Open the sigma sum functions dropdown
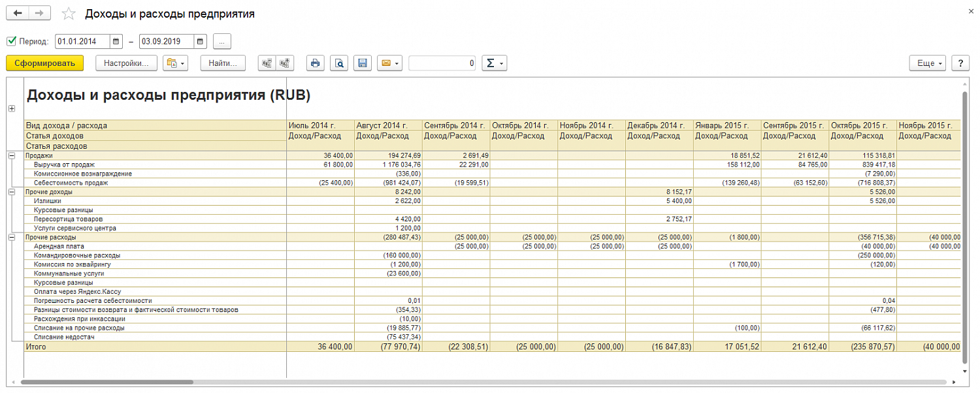The image size is (980, 393). tap(495, 63)
